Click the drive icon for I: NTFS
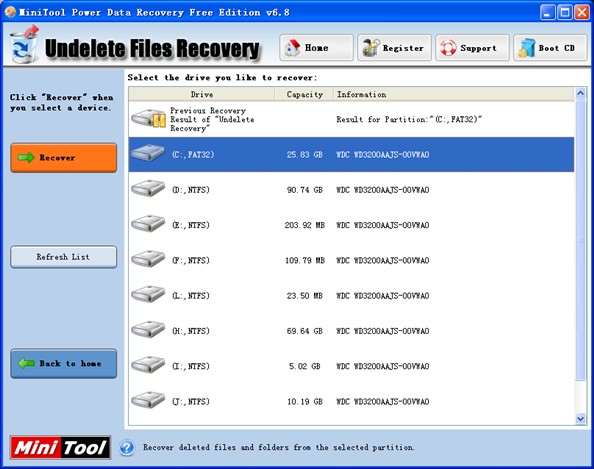The width and height of the screenshot is (594, 469). (x=148, y=364)
